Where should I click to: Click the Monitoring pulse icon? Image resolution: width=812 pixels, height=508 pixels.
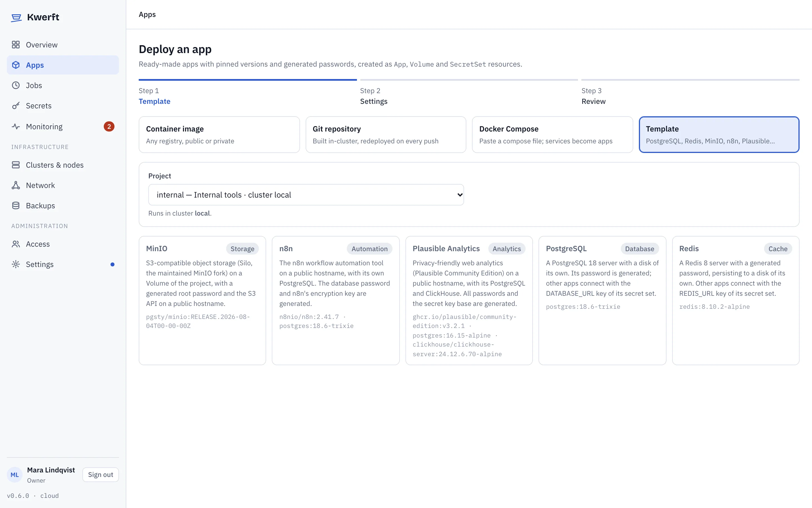(16, 127)
